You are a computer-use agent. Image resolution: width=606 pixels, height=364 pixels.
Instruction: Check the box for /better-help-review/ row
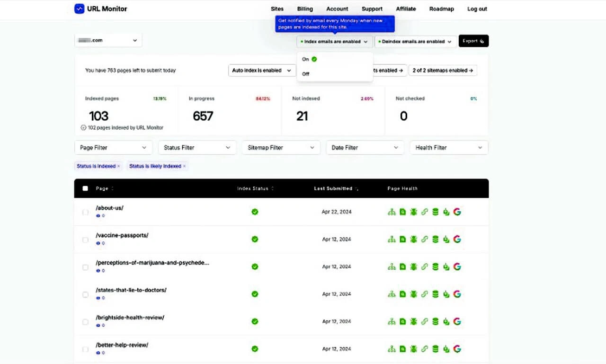(85, 349)
